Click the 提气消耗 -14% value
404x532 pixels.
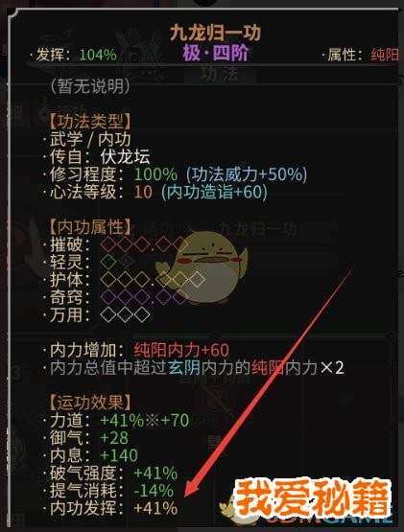[154, 491]
